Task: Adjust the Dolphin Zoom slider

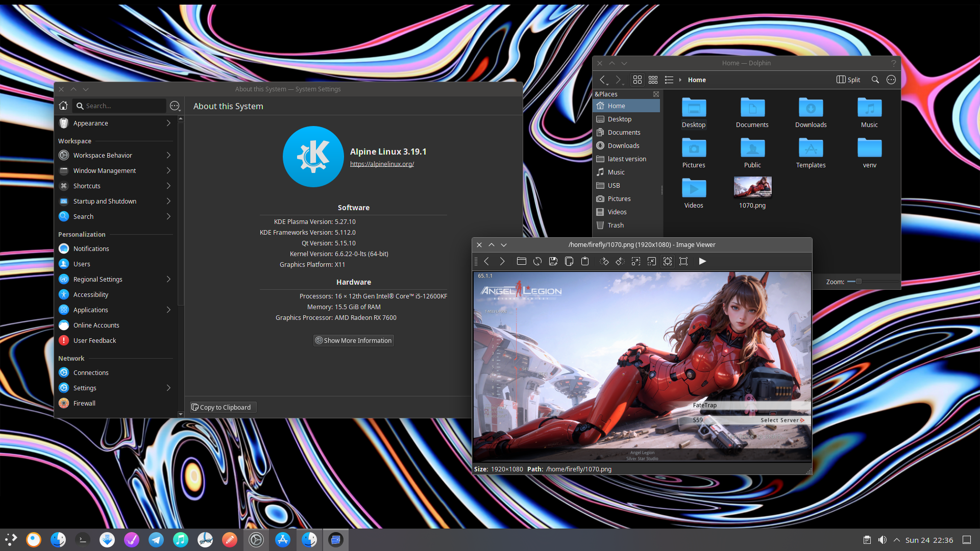Action: click(x=859, y=282)
